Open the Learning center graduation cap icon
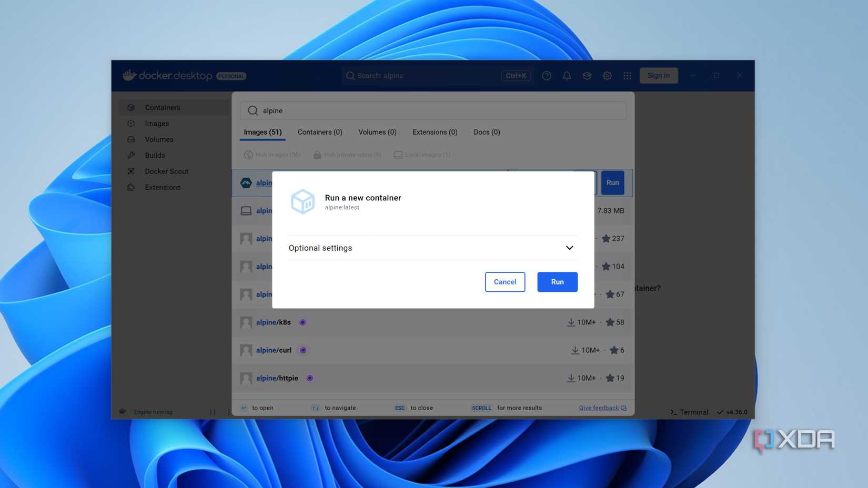868x488 pixels. 587,76
